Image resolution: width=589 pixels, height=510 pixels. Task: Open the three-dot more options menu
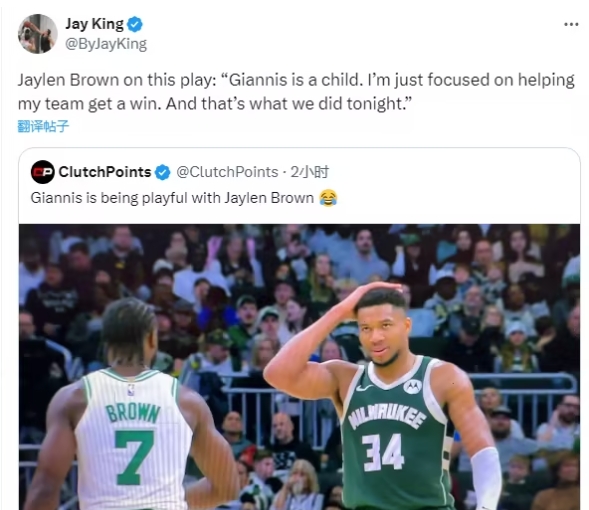(571, 24)
